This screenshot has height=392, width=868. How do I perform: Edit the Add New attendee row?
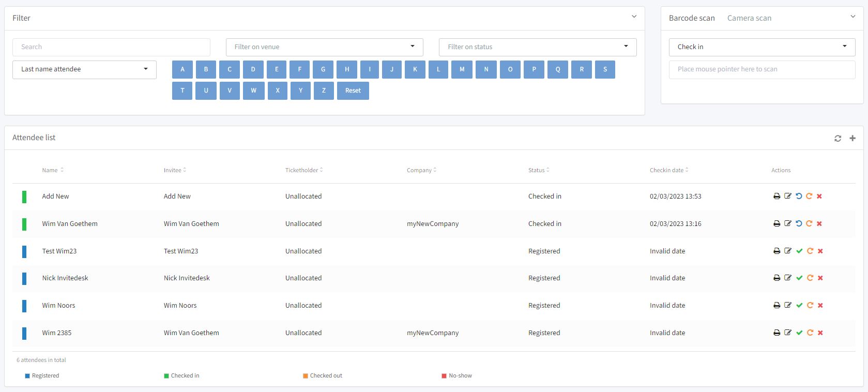(788, 197)
